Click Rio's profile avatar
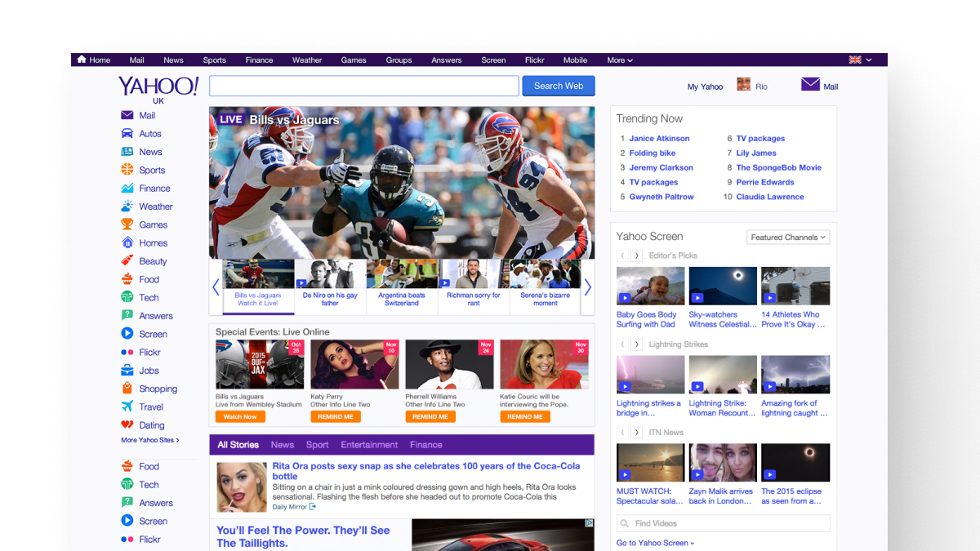Image resolution: width=980 pixels, height=551 pixels. [x=743, y=84]
